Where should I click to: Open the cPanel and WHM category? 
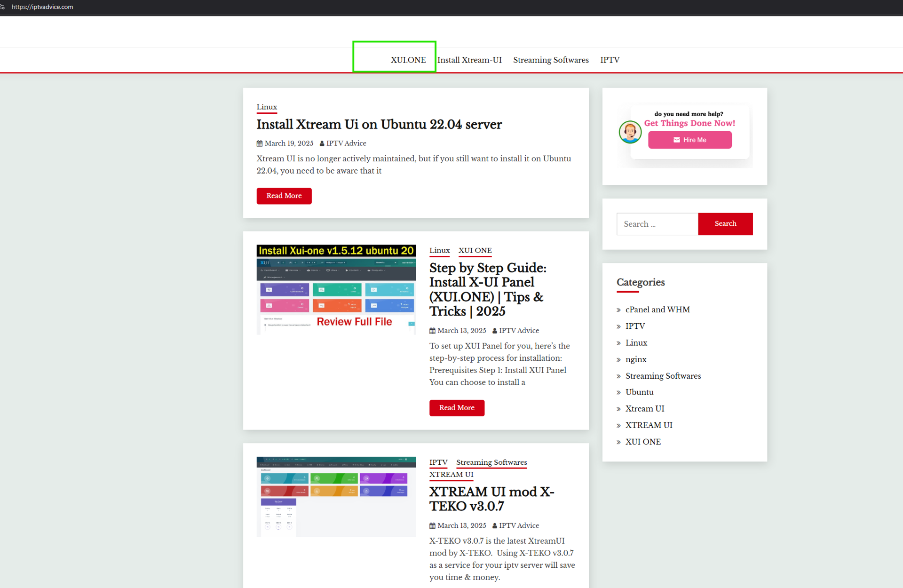coord(657,310)
